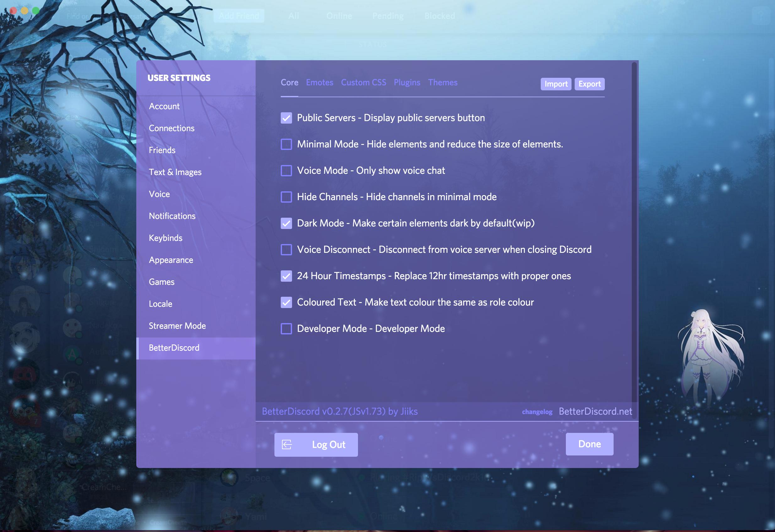Enable Minimal Mode checkbox
The width and height of the screenshot is (775, 532).
pos(286,144)
